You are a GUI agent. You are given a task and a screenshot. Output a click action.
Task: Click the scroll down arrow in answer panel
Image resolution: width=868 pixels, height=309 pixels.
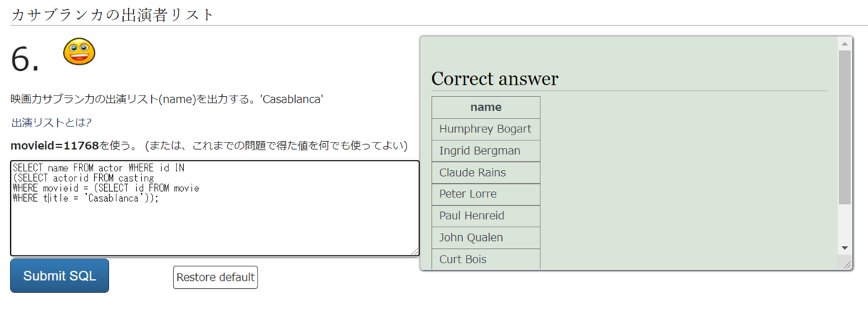click(x=844, y=247)
